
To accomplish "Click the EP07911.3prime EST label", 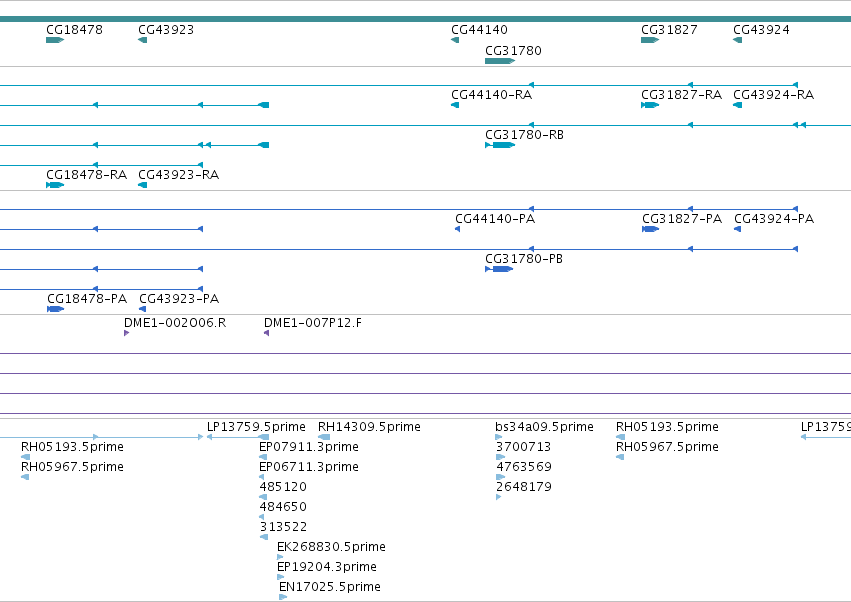I will 309,447.
